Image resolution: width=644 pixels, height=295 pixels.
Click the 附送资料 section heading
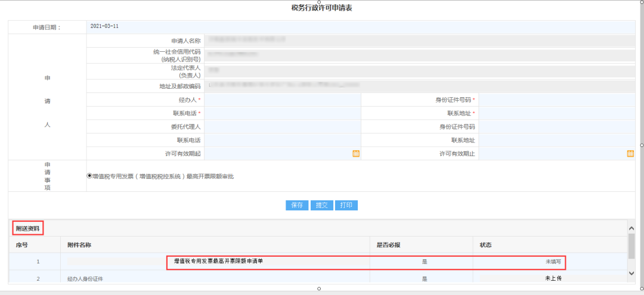tap(28, 228)
